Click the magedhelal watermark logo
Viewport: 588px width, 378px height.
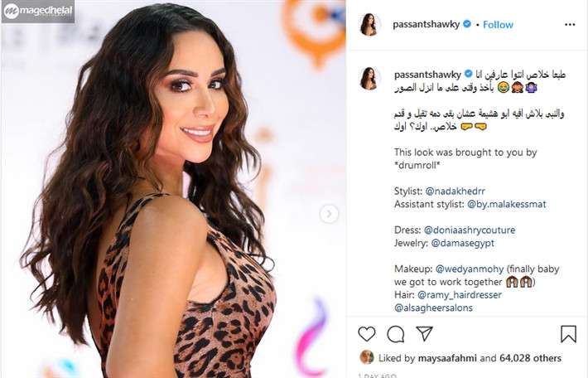pos(38,12)
